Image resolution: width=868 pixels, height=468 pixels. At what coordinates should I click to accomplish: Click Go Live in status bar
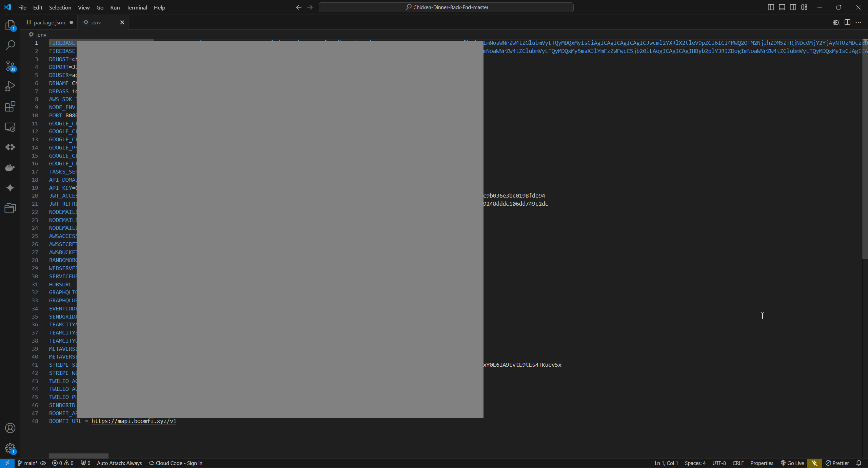pos(792,463)
